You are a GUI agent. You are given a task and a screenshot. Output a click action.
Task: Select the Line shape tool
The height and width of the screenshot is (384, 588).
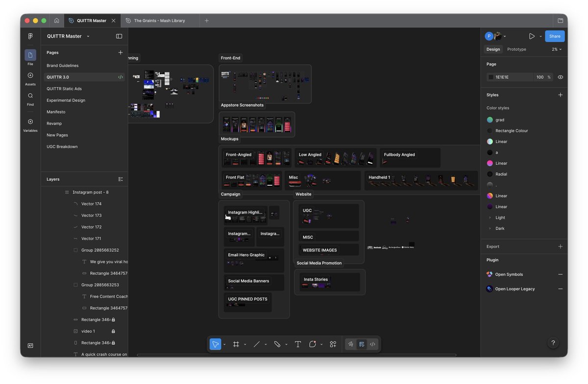(256, 344)
